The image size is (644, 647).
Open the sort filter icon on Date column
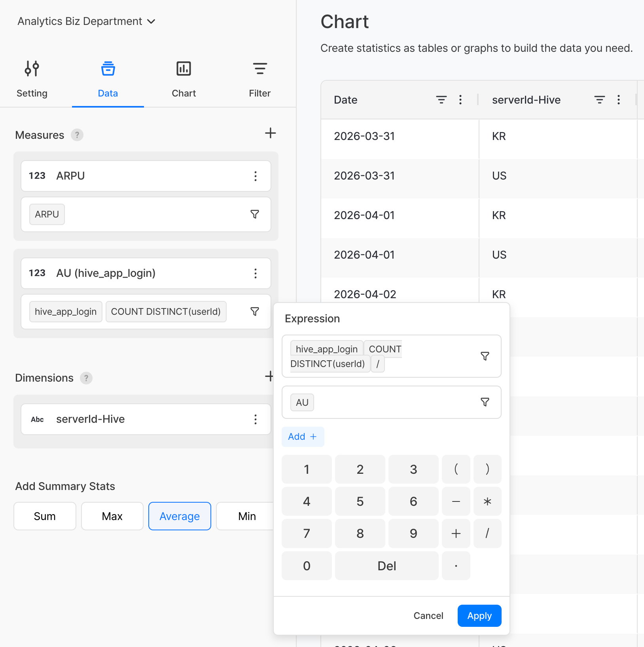[441, 100]
